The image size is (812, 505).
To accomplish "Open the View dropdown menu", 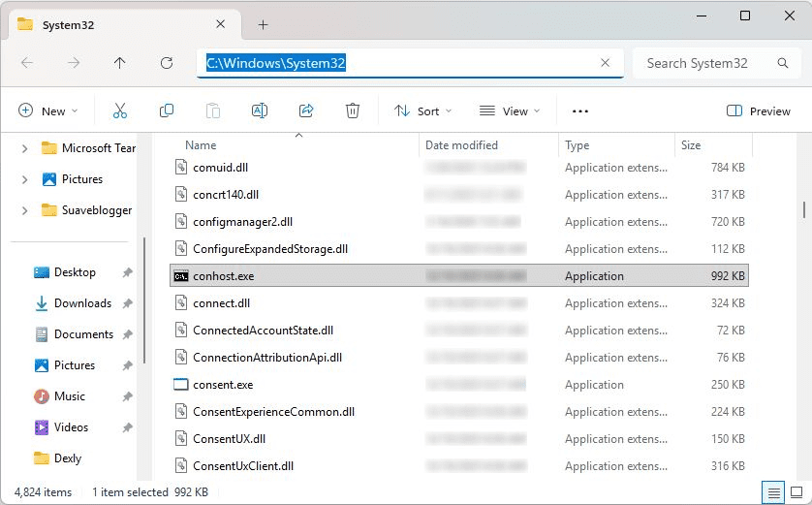I will [x=510, y=110].
